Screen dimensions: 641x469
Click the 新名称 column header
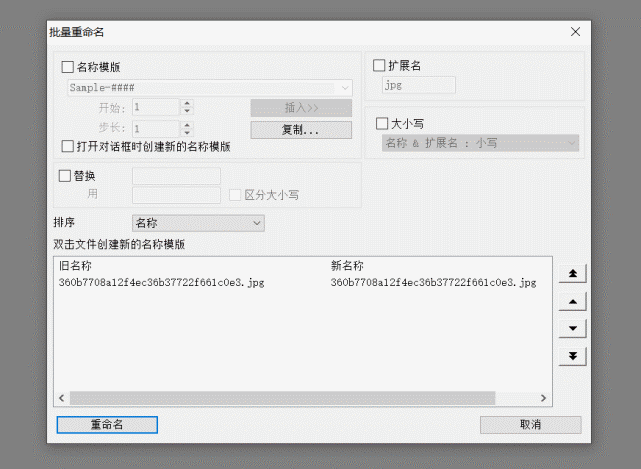click(347, 266)
